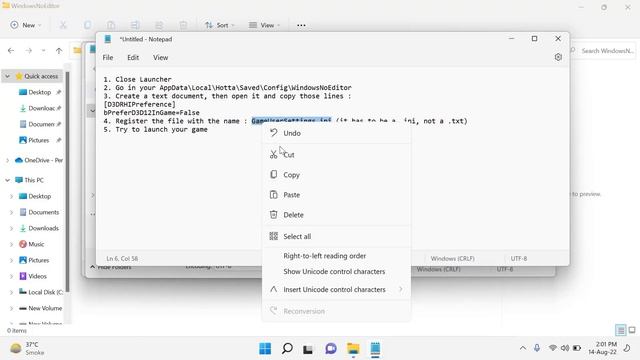This screenshot has height=360, width=640.
Task: Click the Paste icon in Explorer toolbar
Action: pos(111,25)
